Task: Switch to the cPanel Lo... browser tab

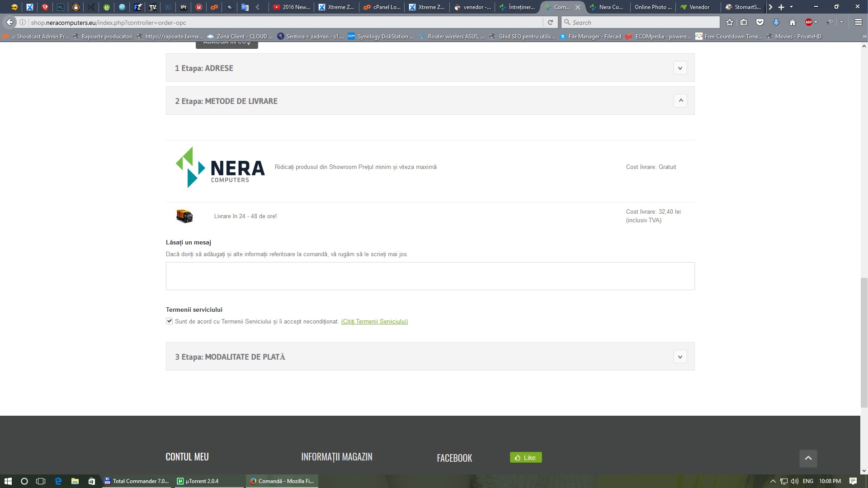Action: coord(382,7)
